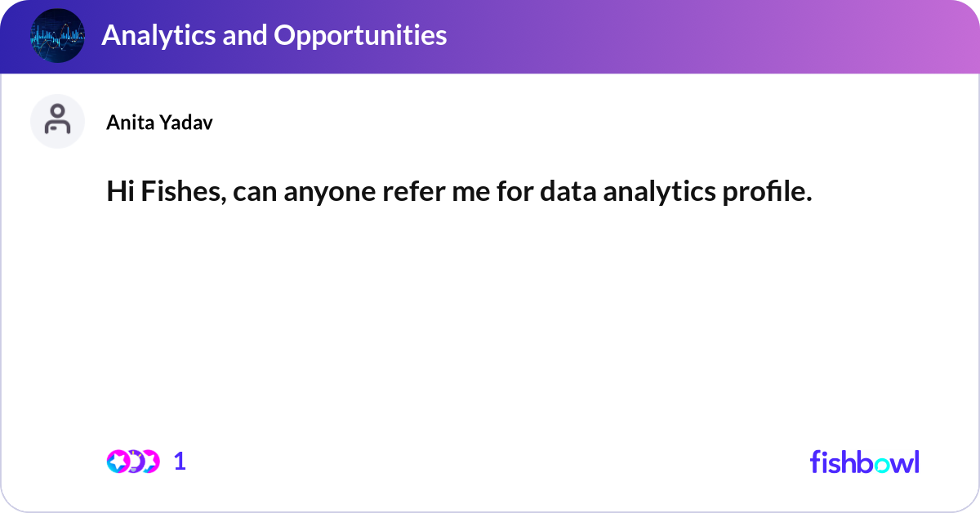Click the word 'Opportunities' in the header
Viewport: 980px width, 513px height.
click(361, 35)
